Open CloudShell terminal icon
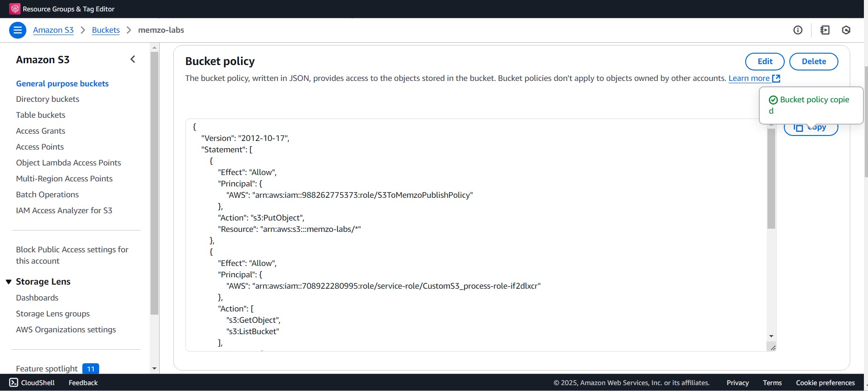This screenshot has width=868, height=391. click(14, 382)
